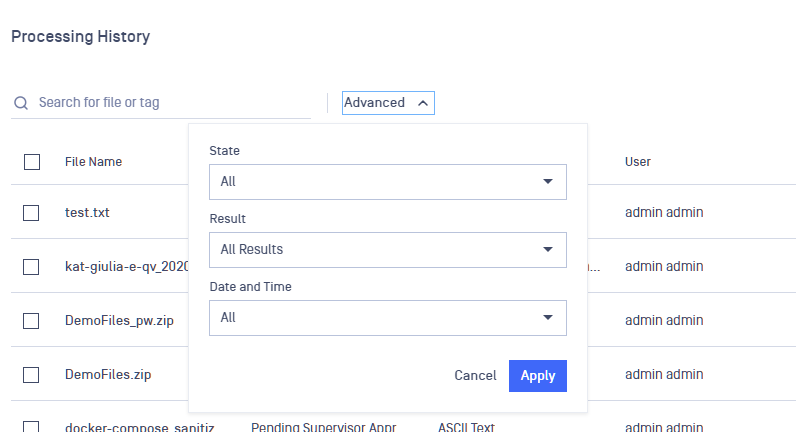Click the Date and Time dropdown arrow
796x432 pixels.
548,318
